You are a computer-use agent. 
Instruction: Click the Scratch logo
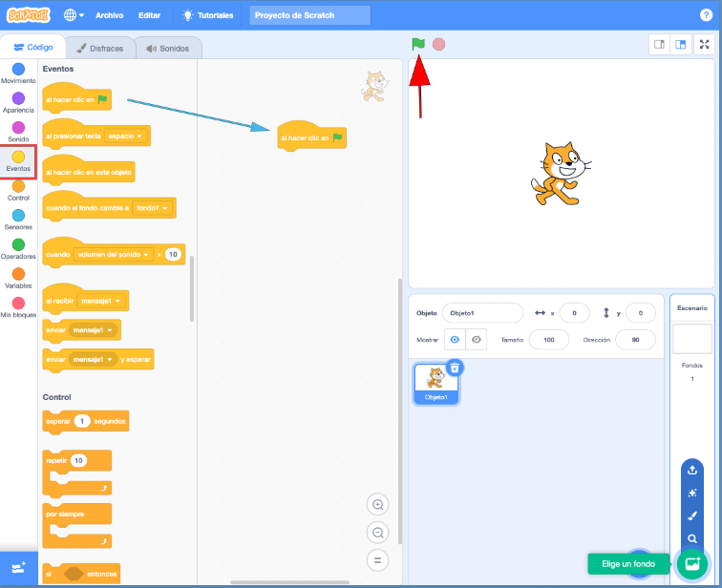(x=28, y=15)
